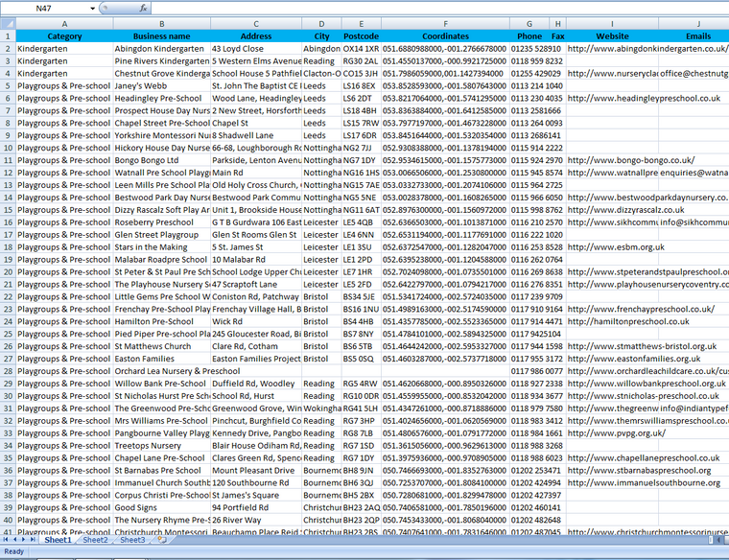Click the Treetops Nursery cell

coord(162,446)
